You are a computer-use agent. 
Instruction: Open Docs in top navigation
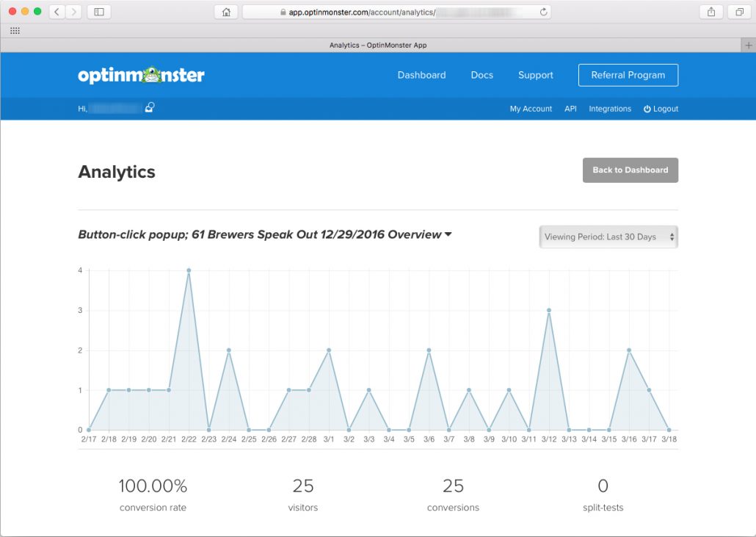point(481,75)
